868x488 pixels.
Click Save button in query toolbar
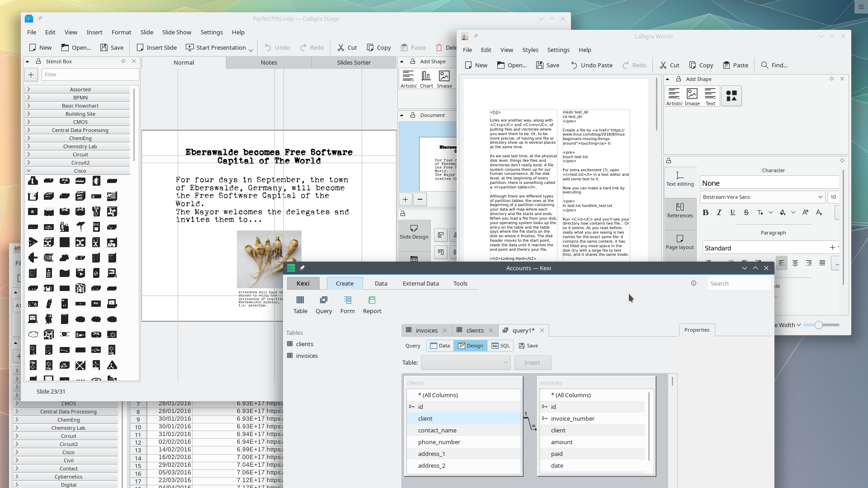click(x=528, y=346)
